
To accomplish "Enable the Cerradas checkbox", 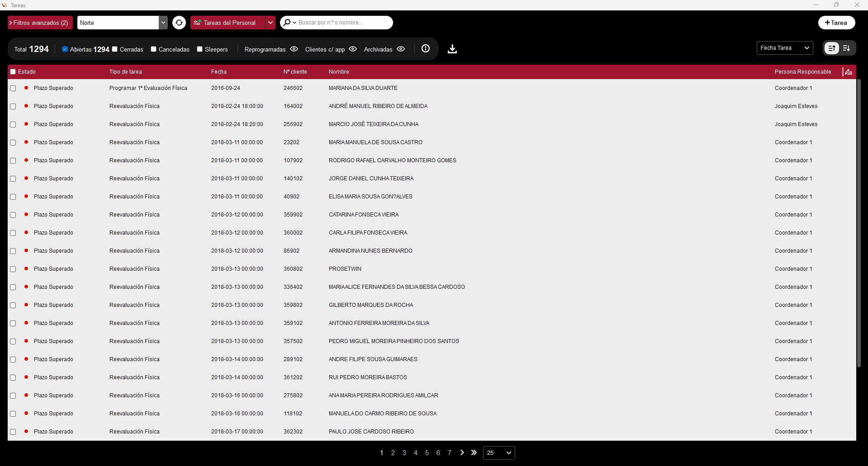I will 115,49.
